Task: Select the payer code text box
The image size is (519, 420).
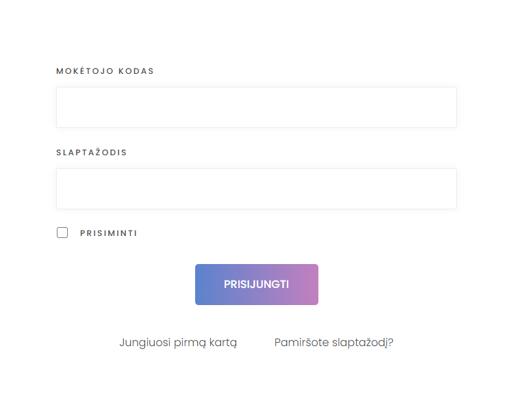Action: 256,107
